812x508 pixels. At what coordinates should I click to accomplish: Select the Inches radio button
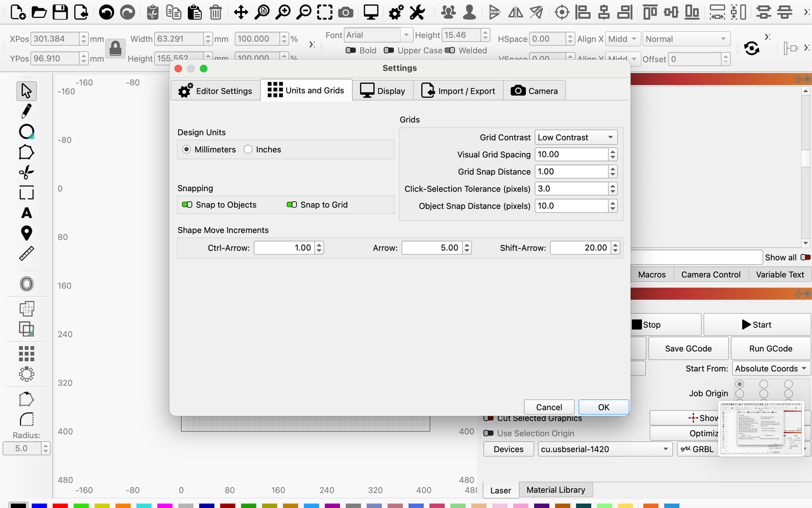point(248,149)
